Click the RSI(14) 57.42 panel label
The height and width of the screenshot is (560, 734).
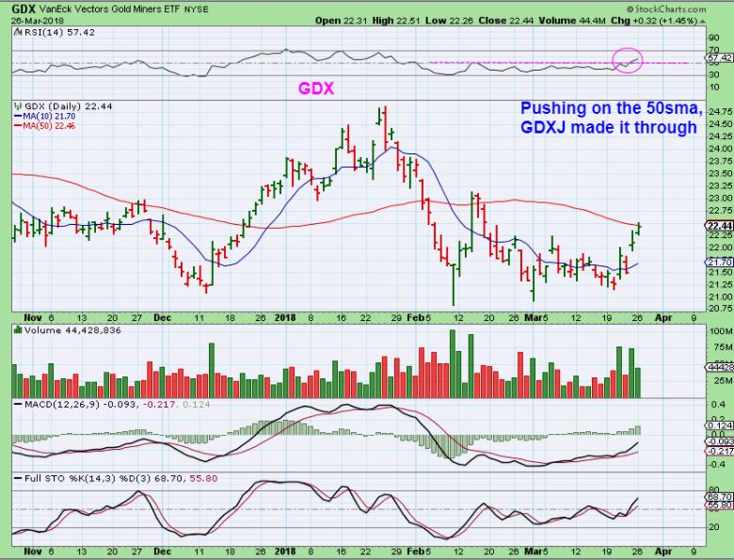tap(58, 32)
